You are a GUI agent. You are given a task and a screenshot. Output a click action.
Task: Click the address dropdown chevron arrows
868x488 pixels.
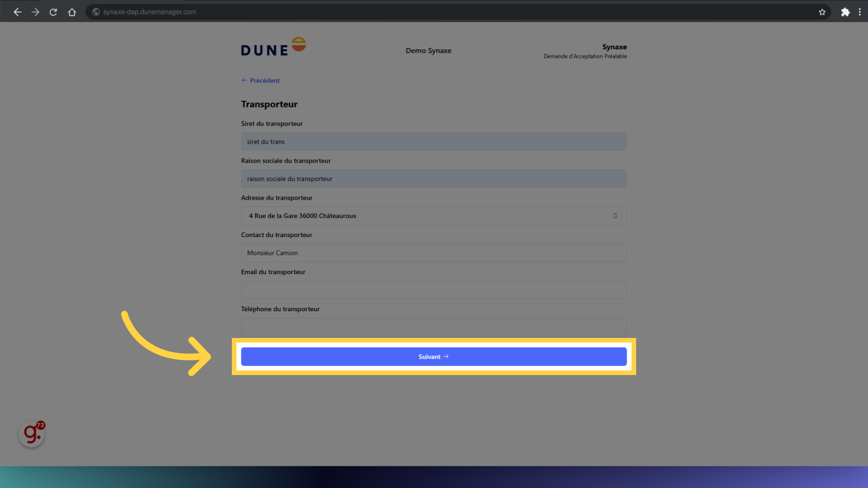tap(615, 216)
